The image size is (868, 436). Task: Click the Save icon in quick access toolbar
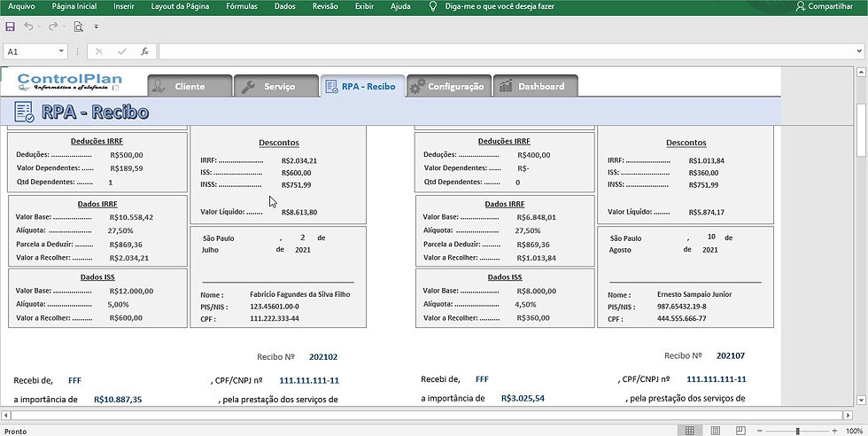[10, 26]
